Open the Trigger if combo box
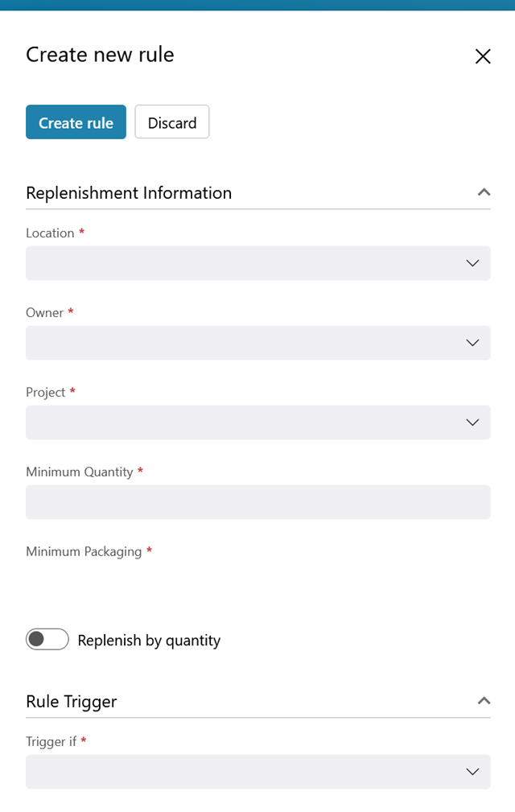 258,772
